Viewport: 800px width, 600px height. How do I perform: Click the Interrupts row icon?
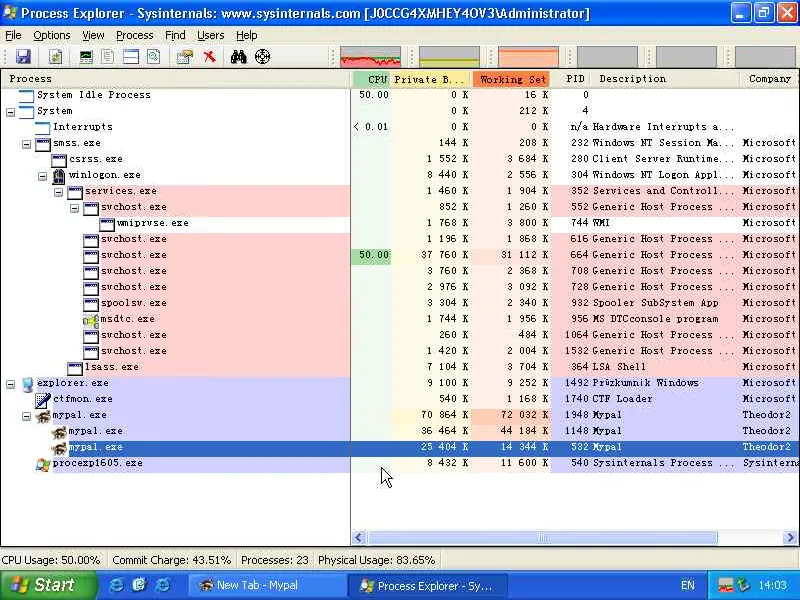pyautogui.click(x=43, y=127)
